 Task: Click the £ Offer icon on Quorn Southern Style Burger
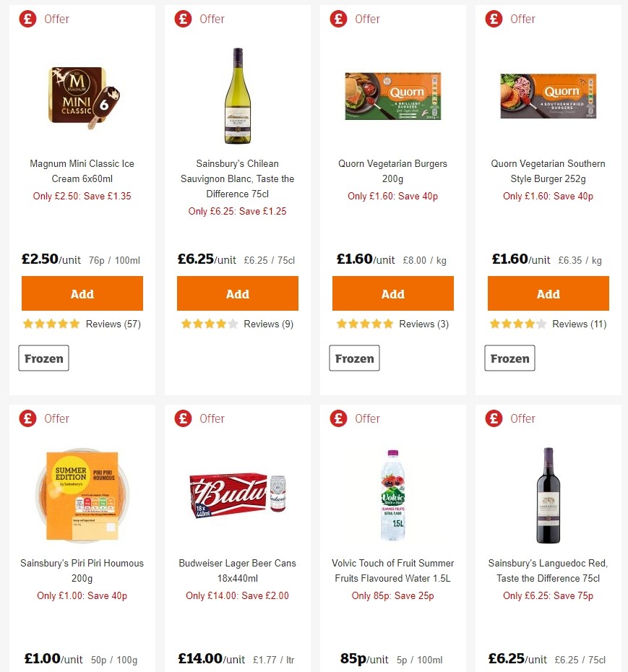[494, 19]
